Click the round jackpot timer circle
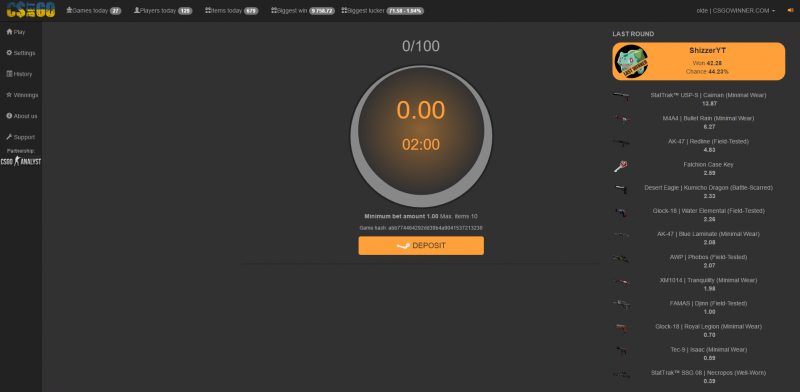This screenshot has height=392, width=800. coord(421,136)
